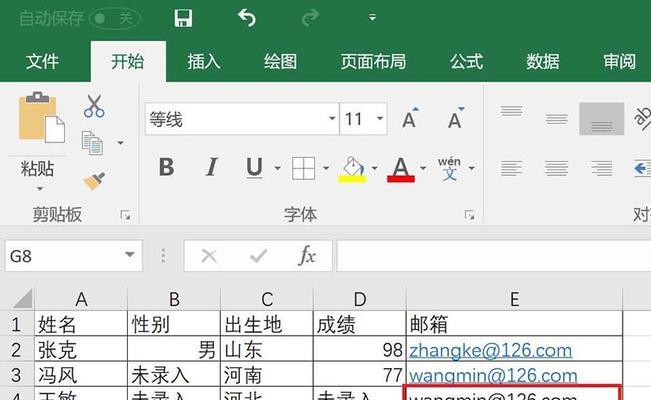This screenshot has width=651, height=400.
Task: Open the 字体 dialog launcher
Action: click(470, 215)
